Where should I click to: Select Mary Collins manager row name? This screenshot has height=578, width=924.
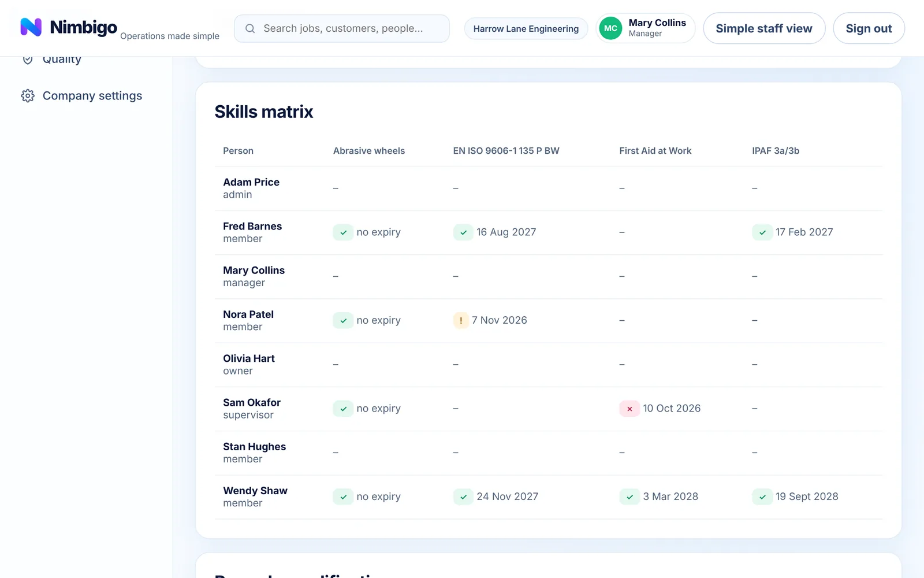pyautogui.click(x=254, y=270)
